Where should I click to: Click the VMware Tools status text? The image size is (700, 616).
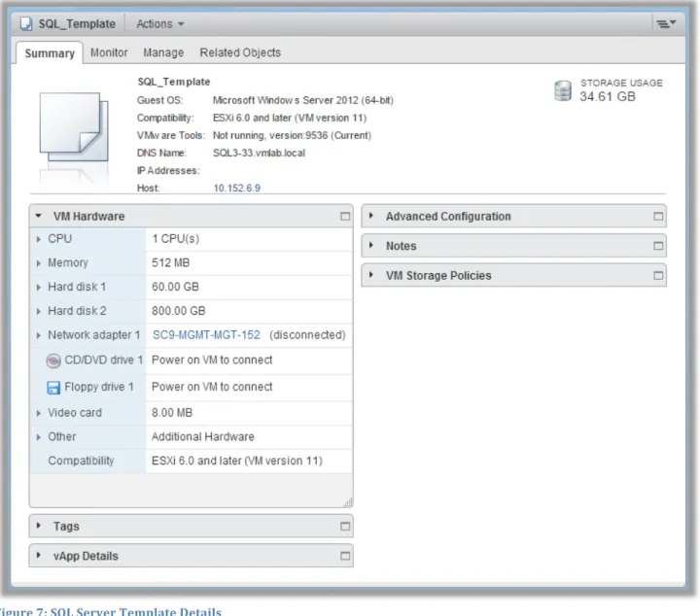coord(292,135)
